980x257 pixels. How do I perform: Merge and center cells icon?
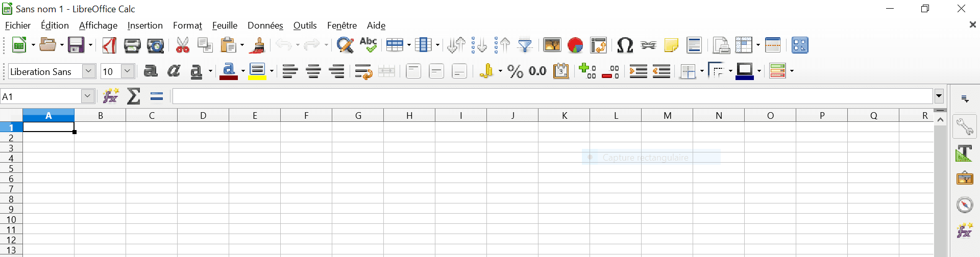(386, 71)
